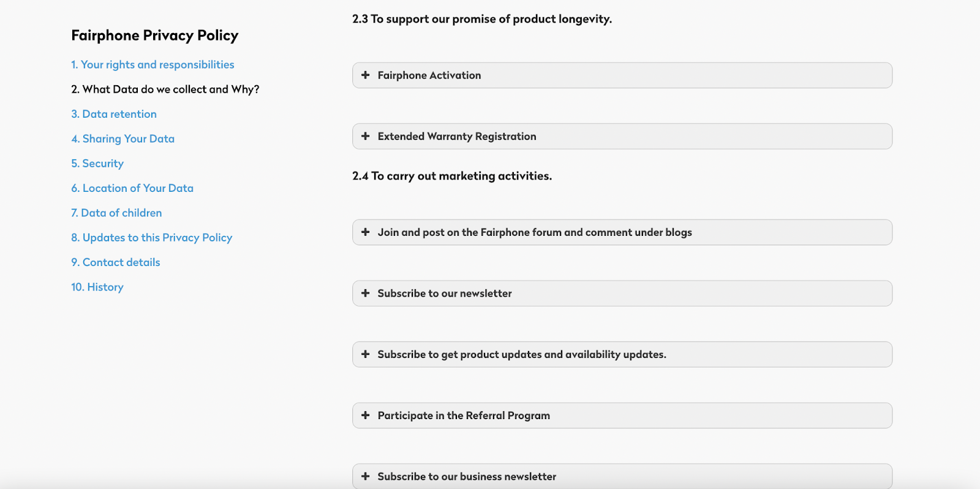Jump to the History section
980x489 pixels.
click(x=97, y=287)
